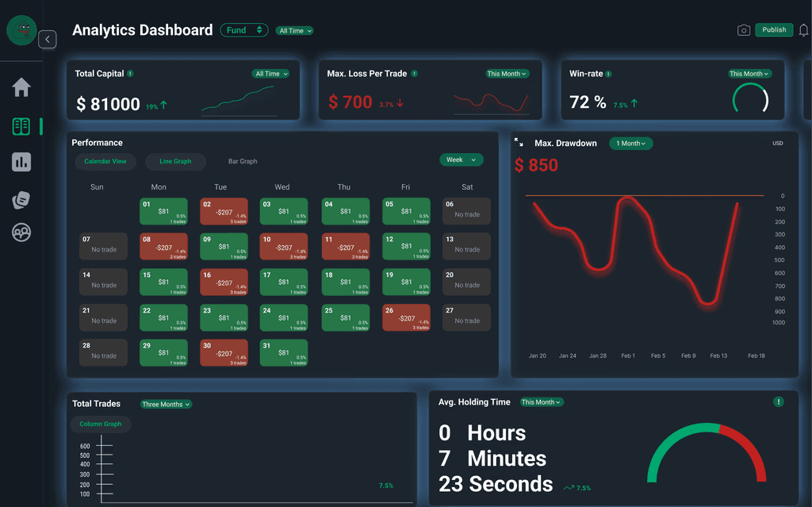Open the Week dropdown in Performance panel

pyautogui.click(x=461, y=159)
